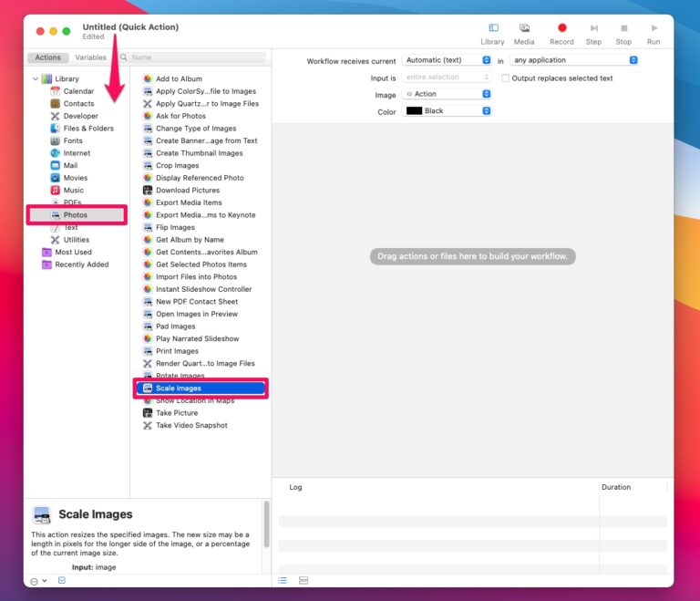Select the Scale Images action
Screen dimensions: 700x601
point(201,389)
